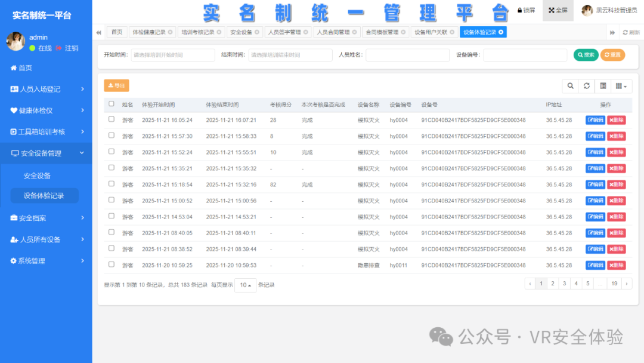
Task: Click the 结束时间 date input
Action: point(290,55)
